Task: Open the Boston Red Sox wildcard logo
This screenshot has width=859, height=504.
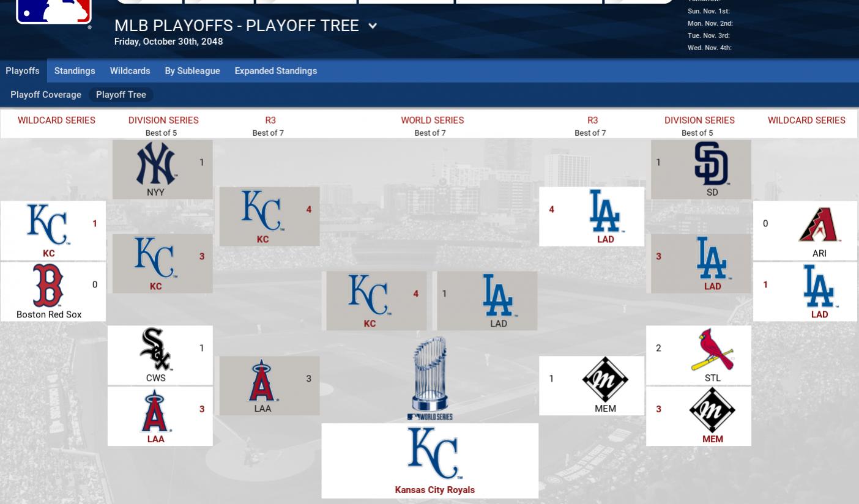Action: (x=48, y=285)
